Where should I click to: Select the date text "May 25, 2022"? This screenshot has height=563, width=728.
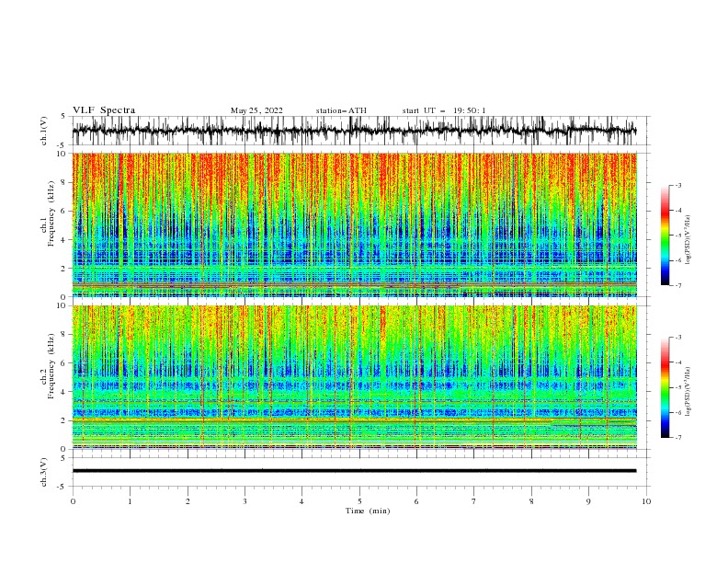[256, 110]
